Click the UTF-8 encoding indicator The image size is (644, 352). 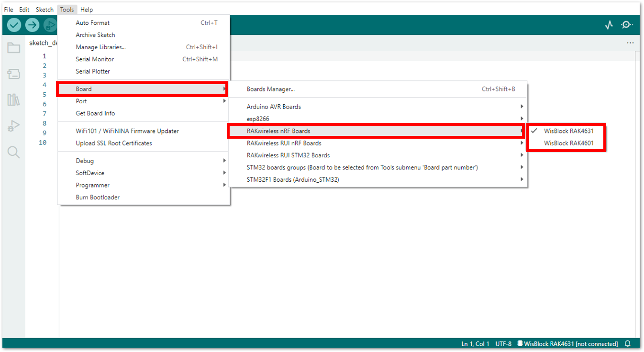pyautogui.click(x=503, y=344)
